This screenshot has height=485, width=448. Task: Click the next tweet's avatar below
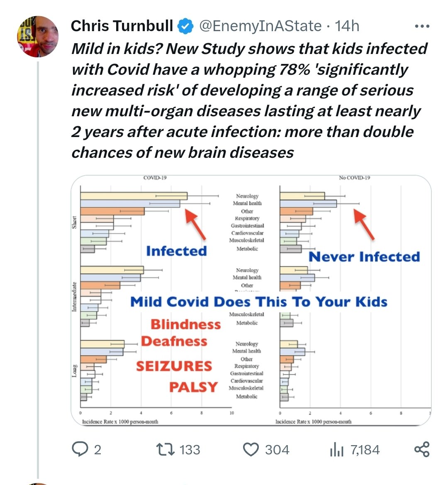(38, 483)
